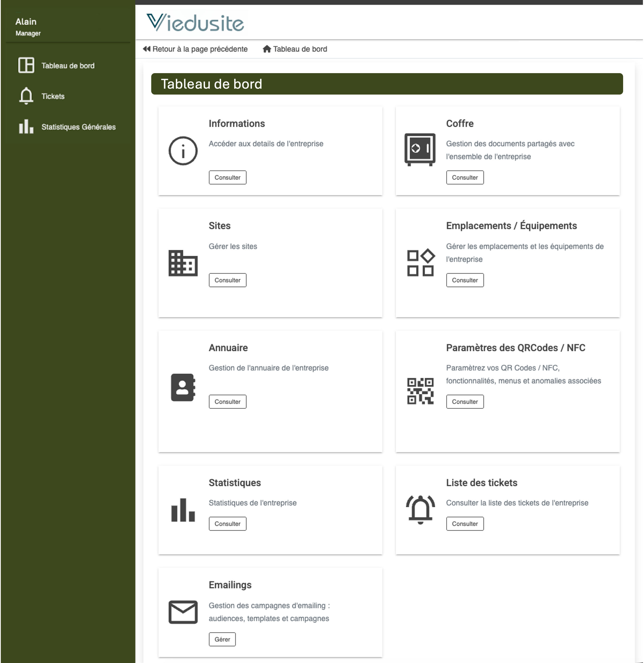This screenshot has width=644, height=663.
Task: Open Statistiques Générales via sidebar icon
Action: [26, 127]
